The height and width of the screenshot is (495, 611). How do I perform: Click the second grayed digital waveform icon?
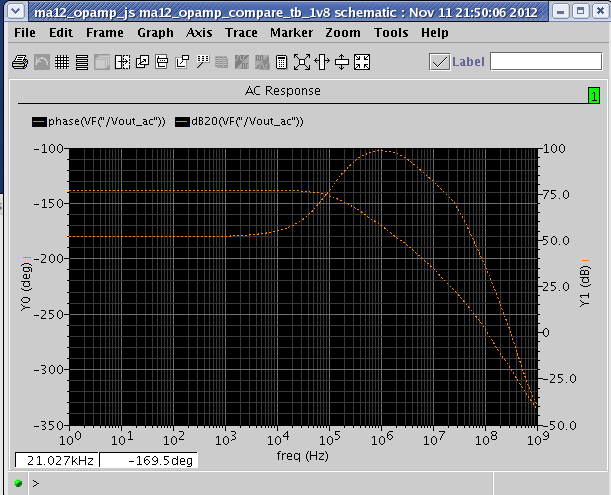[262, 62]
